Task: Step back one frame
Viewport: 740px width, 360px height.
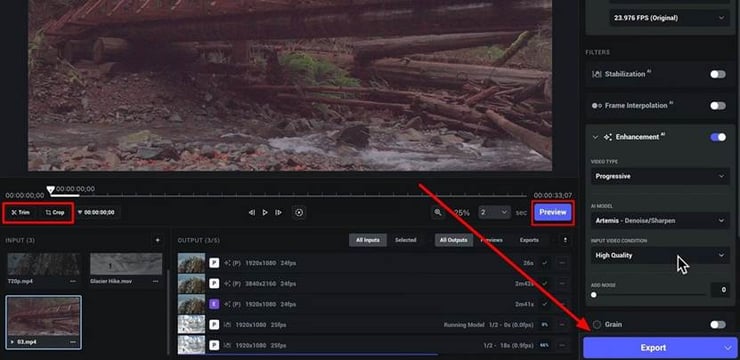Action: [x=252, y=213]
